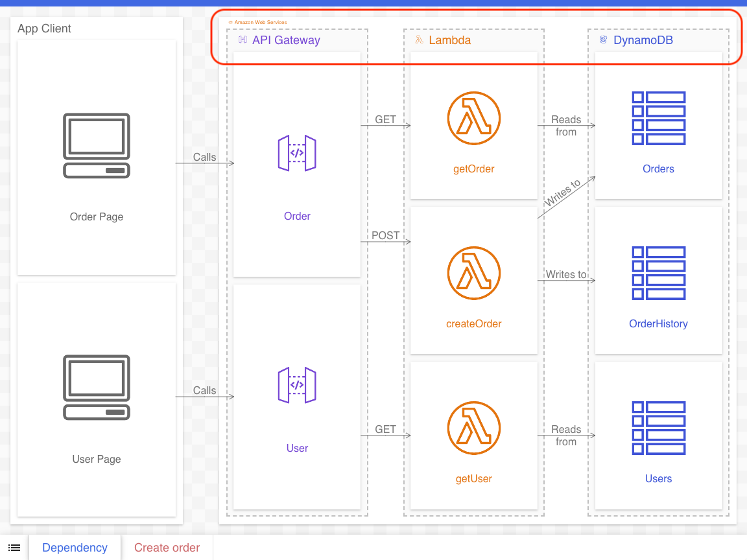Click the User API Gateway endpoint icon
747x560 pixels.
click(x=297, y=385)
